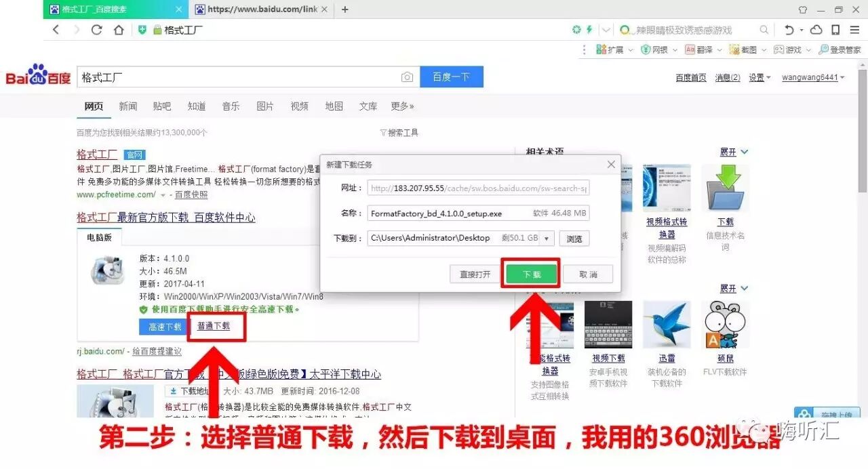Click the 普通下载 link

214,326
